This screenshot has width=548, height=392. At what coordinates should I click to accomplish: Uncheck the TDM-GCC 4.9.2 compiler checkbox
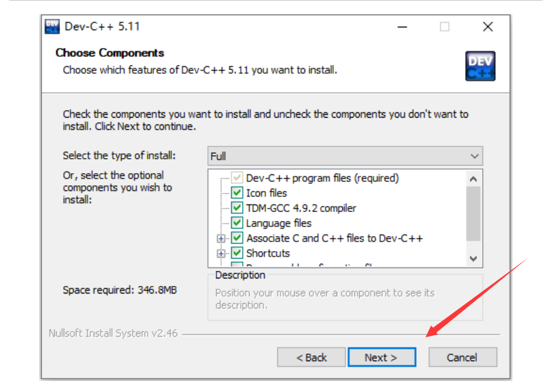point(237,208)
